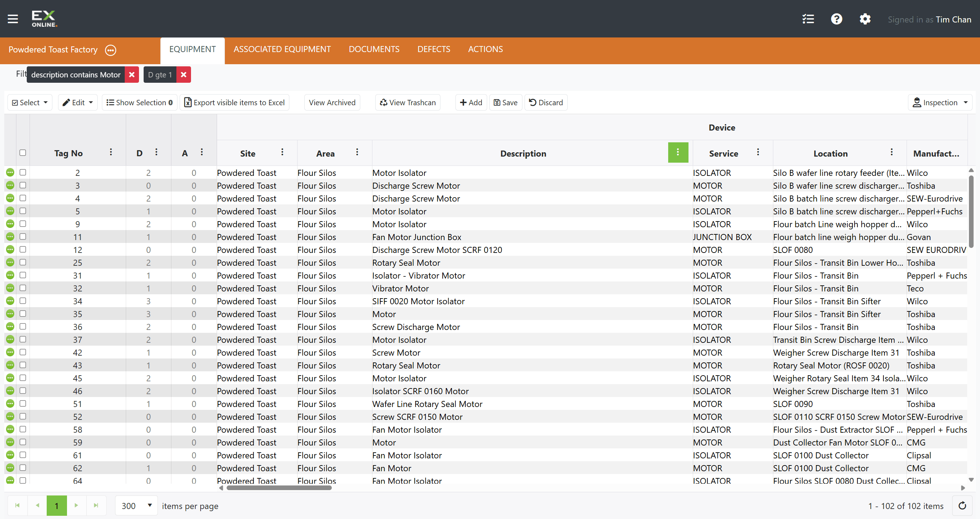Open the A column options menu
Image resolution: width=980 pixels, height=519 pixels.
tap(202, 152)
